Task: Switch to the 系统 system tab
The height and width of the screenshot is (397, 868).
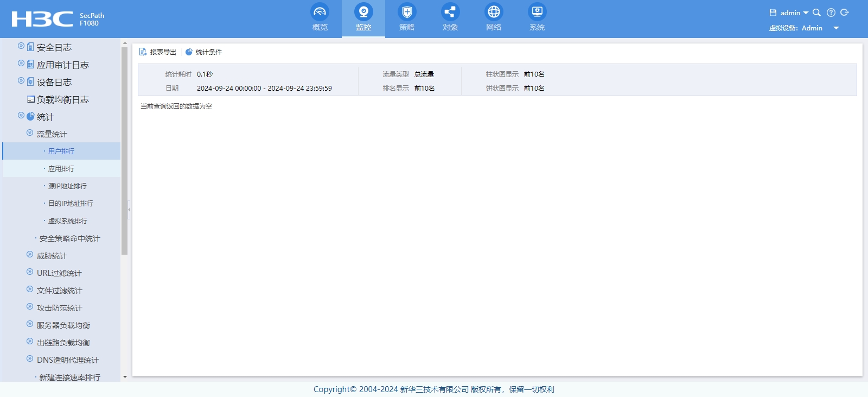Action: [x=537, y=18]
